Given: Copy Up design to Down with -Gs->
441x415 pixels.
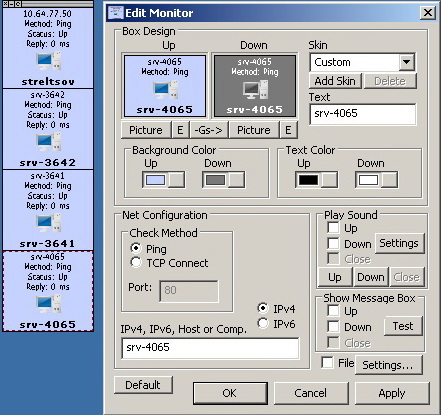Looking at the screenshot, I should pyautogui.click(x=209, y=130).
